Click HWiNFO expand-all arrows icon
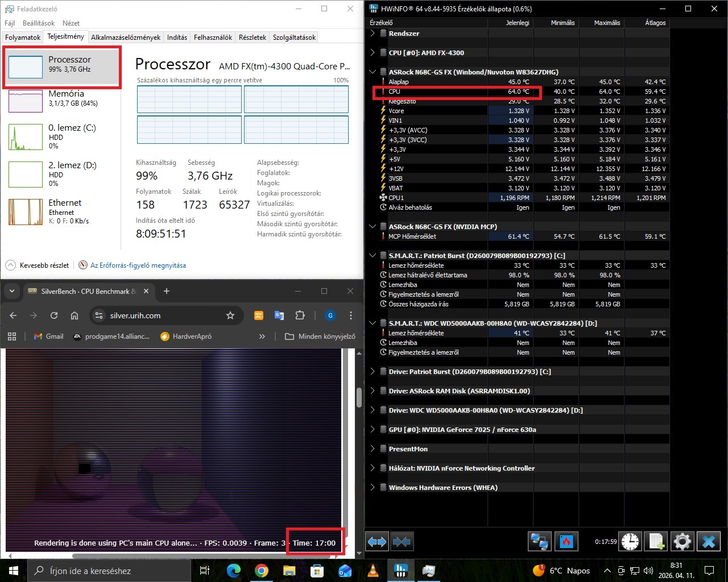This screenshot has width=728, height=582. [377, 542]
